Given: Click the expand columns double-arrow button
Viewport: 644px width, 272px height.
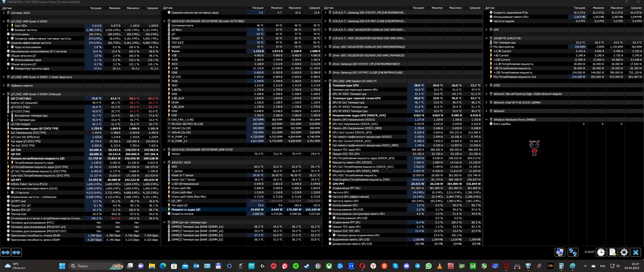Looking at the screenshot, I should coord(6,252).
